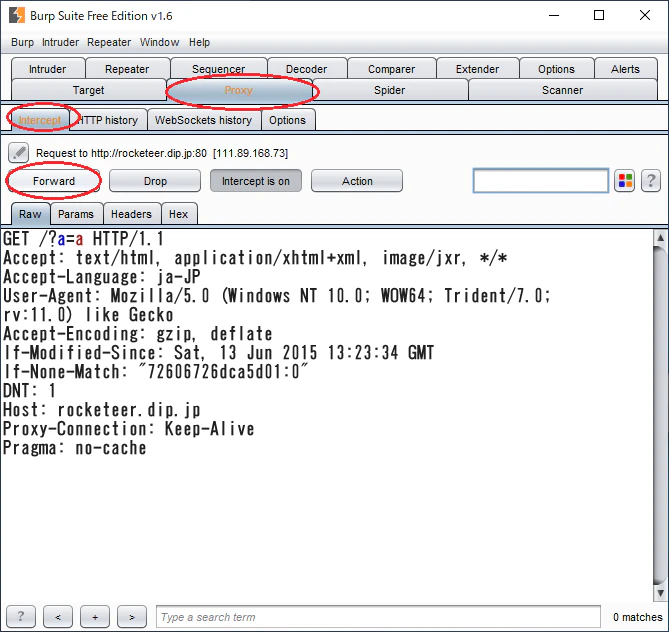
Task: Open the Repeater menu in the menu bar
Action: coord(109,42)
